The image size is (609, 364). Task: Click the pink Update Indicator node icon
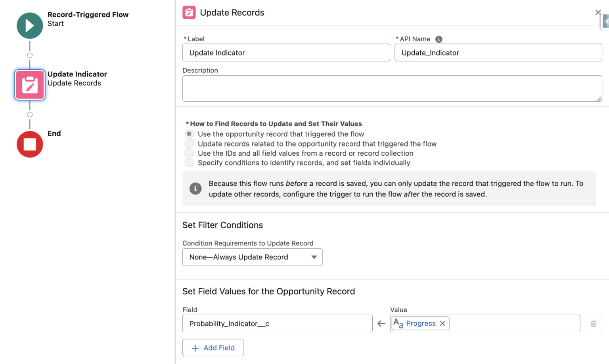click(30, 84)
